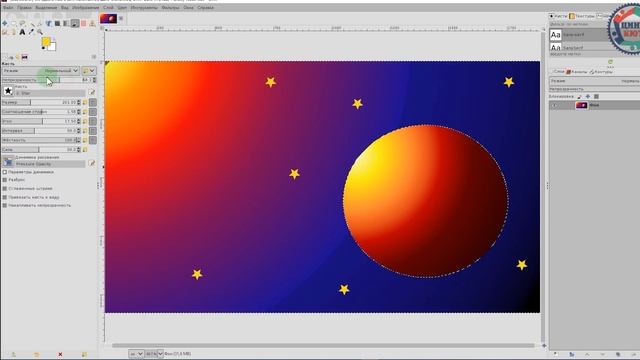The width and height of the screenshot is (640, 360).
Task: Select the Text tool letter A
Action: tap(22, 32)
